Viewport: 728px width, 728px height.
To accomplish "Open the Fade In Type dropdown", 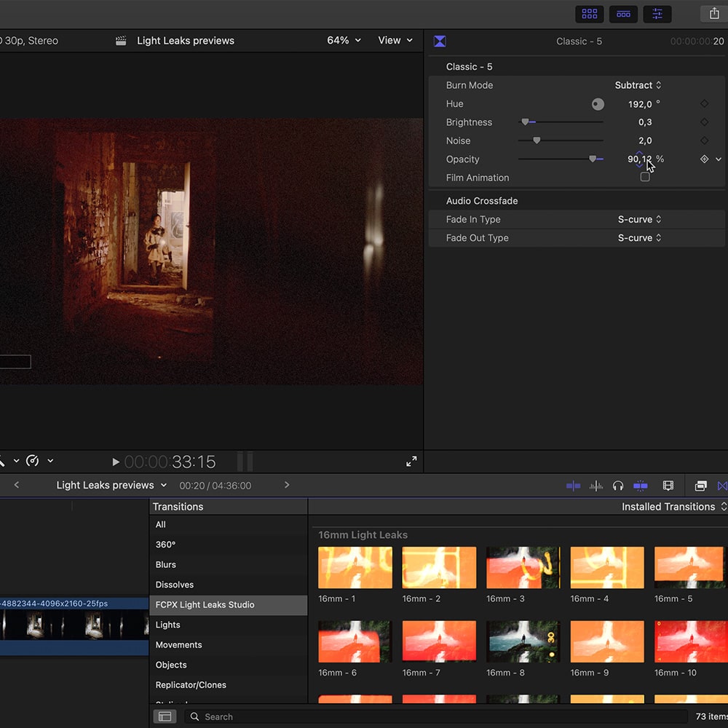I will (639, 219).
